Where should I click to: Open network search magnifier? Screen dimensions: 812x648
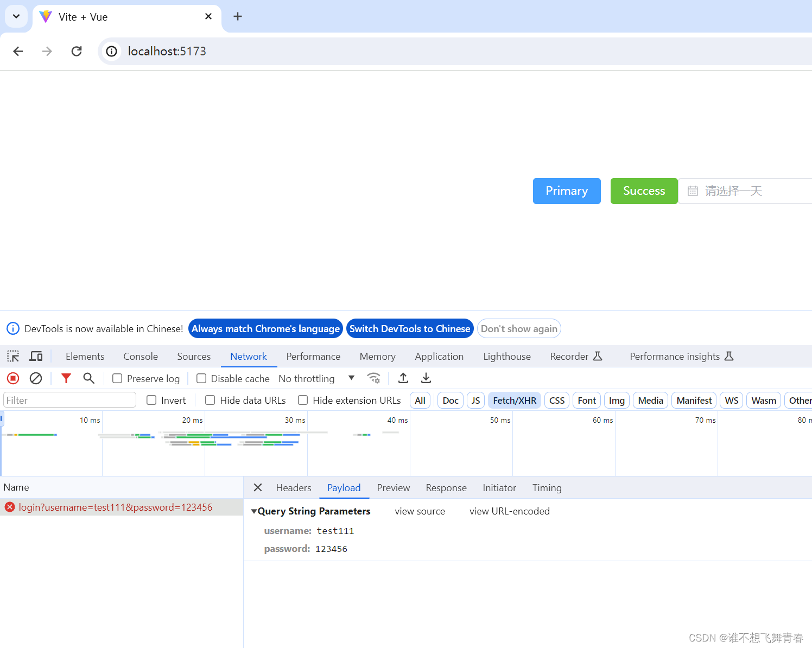88,378
